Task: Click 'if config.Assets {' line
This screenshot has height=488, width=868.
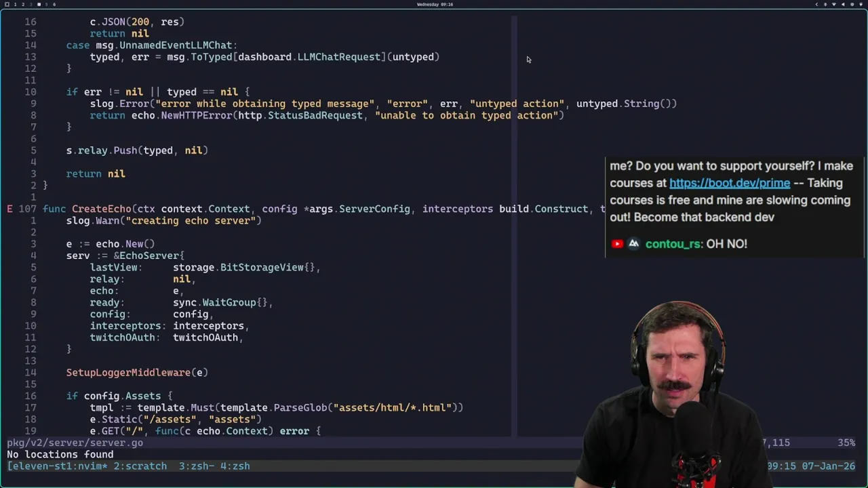Action: pyautogui.click(x=119, y=396)
